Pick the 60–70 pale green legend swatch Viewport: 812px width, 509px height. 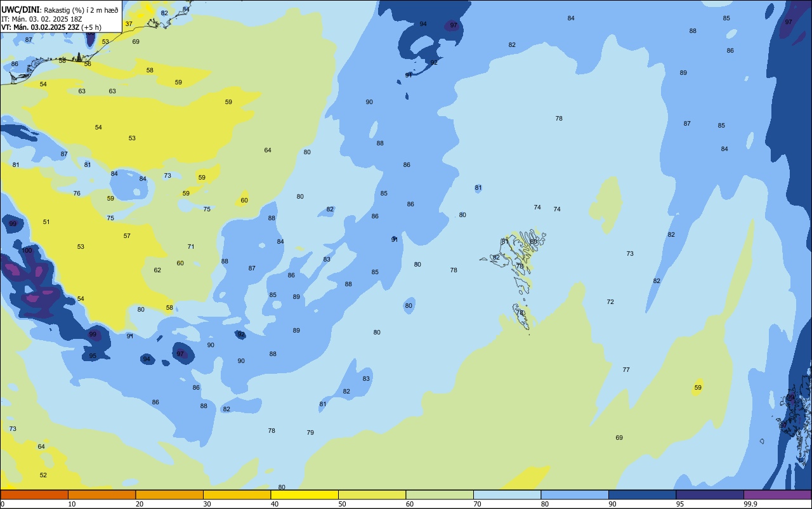click(x=440, y=494)
